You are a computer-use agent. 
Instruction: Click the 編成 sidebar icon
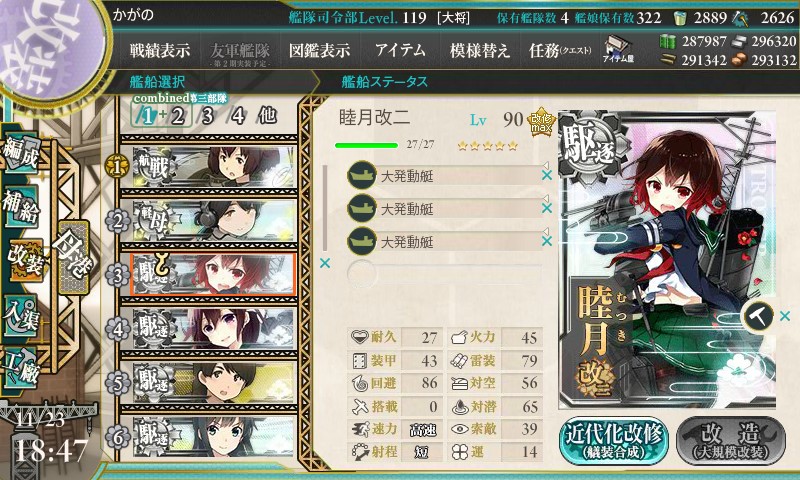point(21,153)
